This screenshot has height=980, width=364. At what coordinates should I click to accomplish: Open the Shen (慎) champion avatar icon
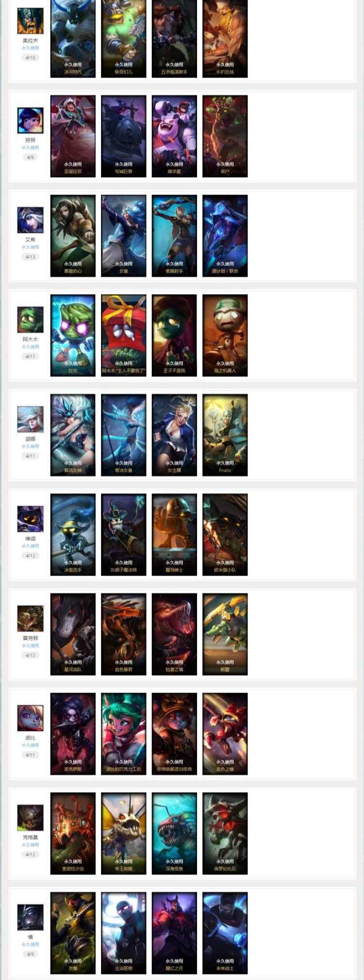click(31, 917)
